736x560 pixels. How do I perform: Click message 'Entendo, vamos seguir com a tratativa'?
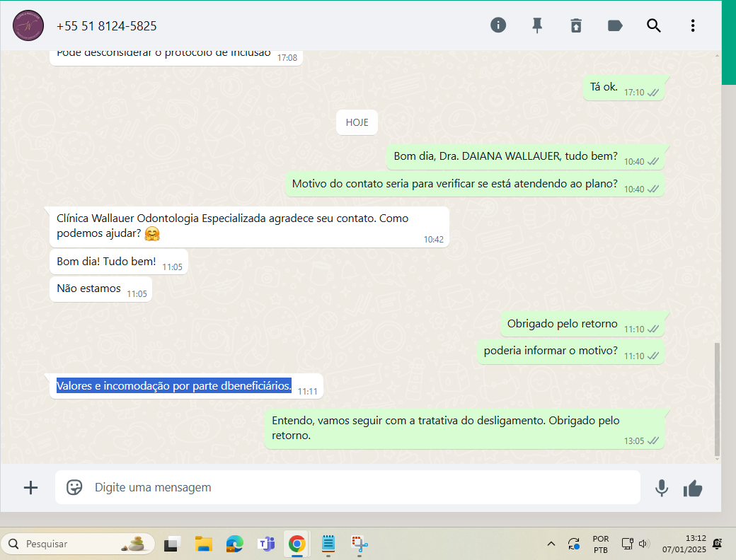pos(465,428)
